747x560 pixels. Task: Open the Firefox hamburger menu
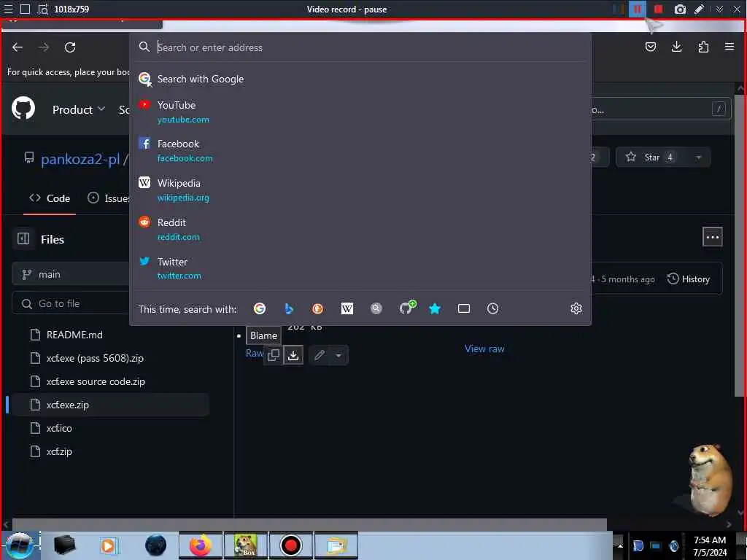pos(729,47)
